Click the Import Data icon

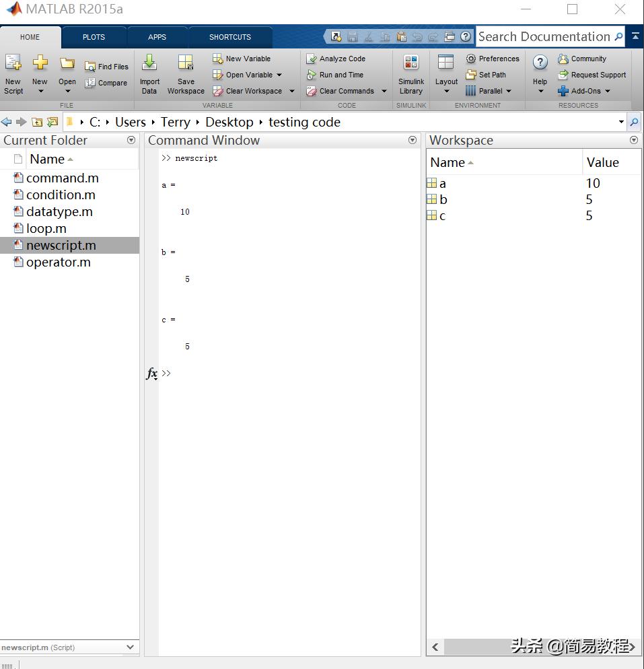click(149, 65)
